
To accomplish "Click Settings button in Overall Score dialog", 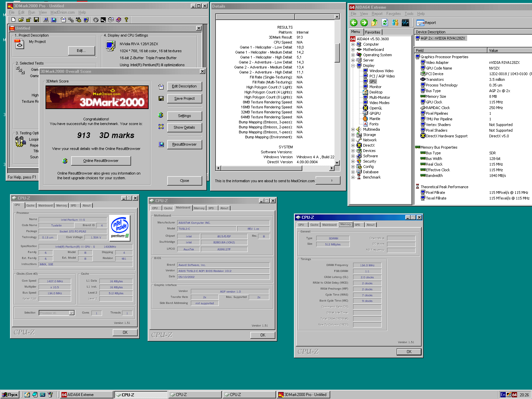I will [x=185, y=116].
